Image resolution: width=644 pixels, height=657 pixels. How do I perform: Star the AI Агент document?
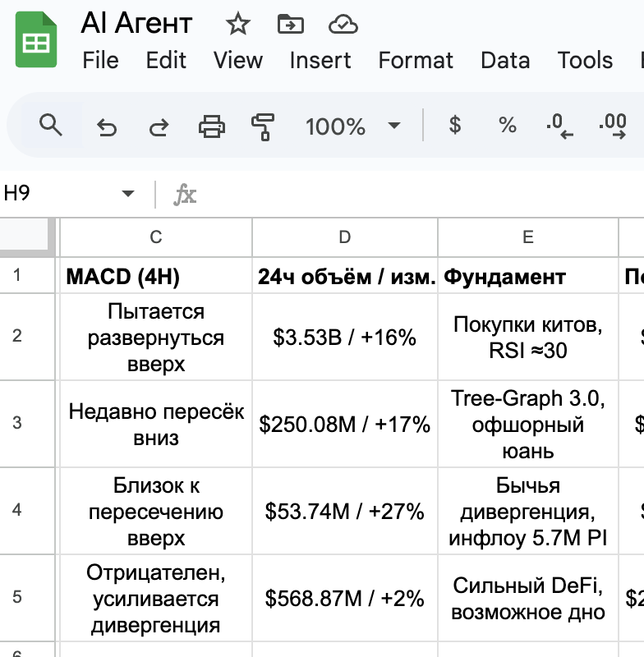click(238, 24)
